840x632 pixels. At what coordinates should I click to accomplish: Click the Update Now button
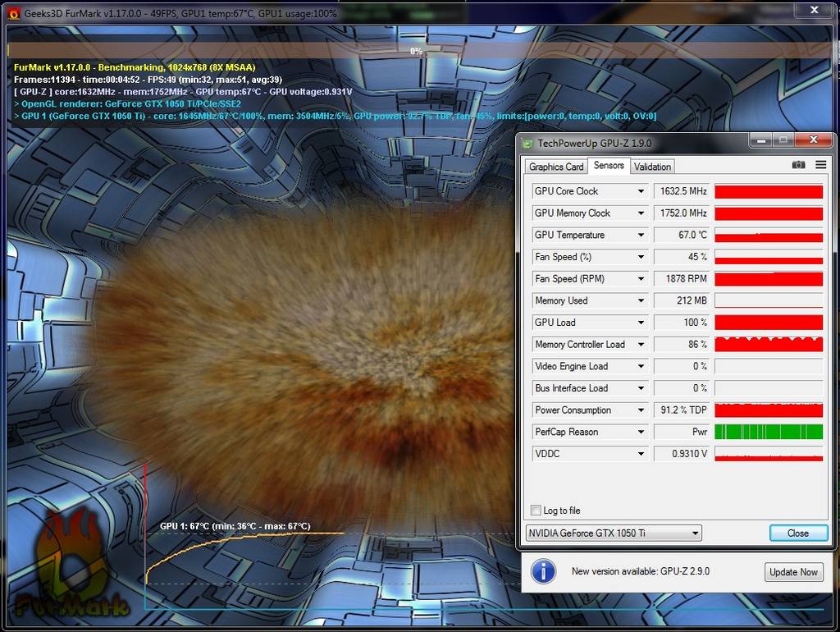pyautogui.click(x=793, y=572)
